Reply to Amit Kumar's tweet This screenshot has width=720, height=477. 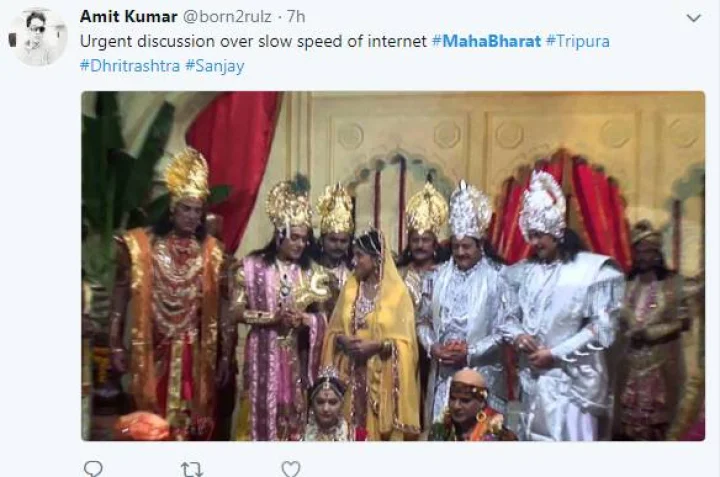[93, 469]
